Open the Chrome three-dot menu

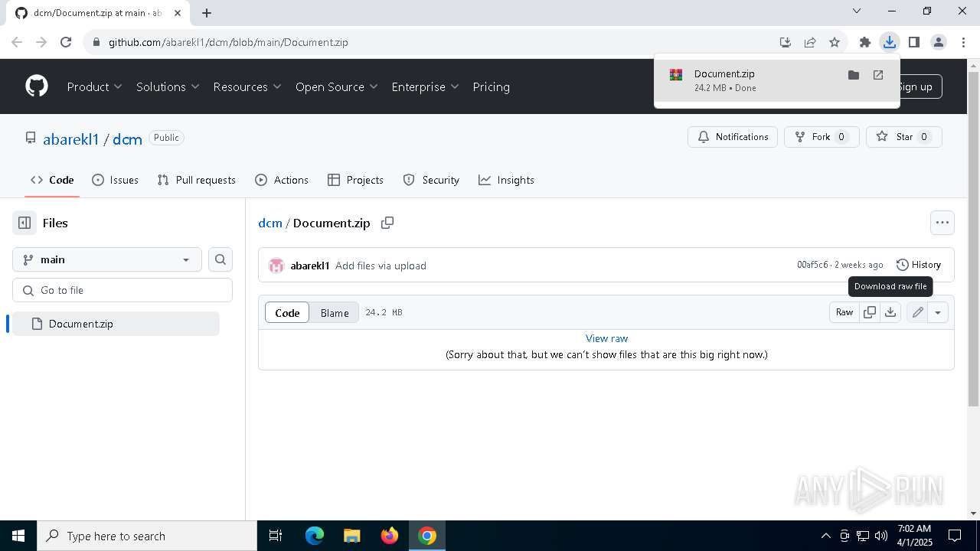point(962,42)
